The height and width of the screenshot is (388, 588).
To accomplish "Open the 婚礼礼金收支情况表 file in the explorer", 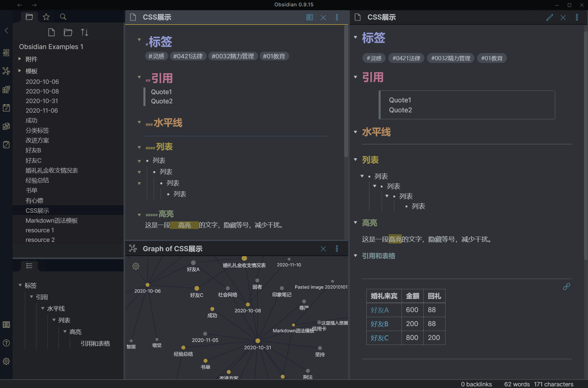I will [x=52, y=170].
